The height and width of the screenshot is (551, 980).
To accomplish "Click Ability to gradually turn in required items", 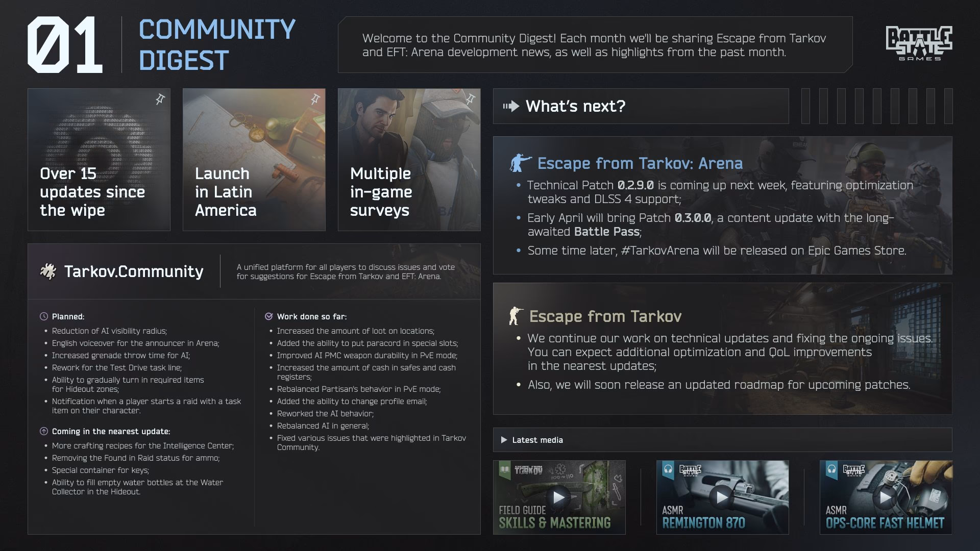I will [x=128, y=384].
